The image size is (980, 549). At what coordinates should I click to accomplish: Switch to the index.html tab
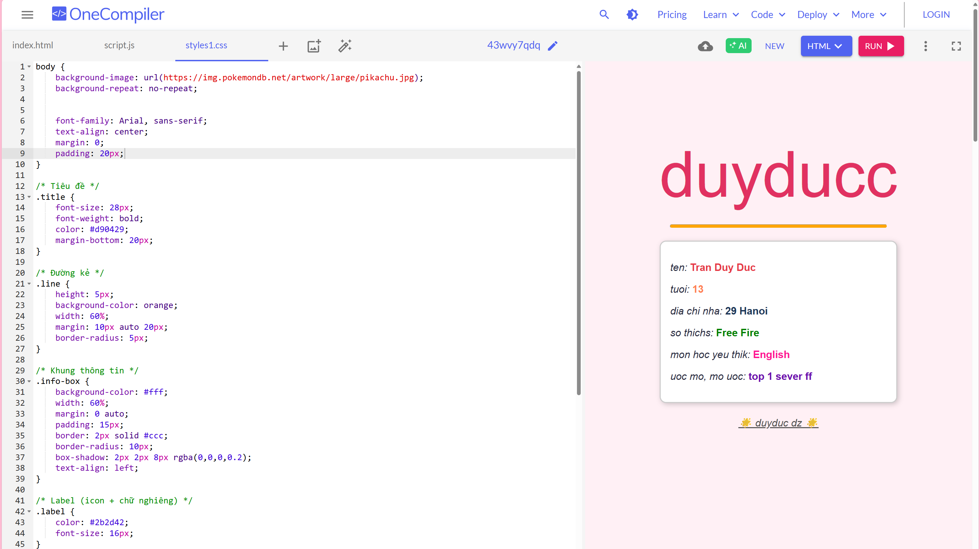(33, 45)
